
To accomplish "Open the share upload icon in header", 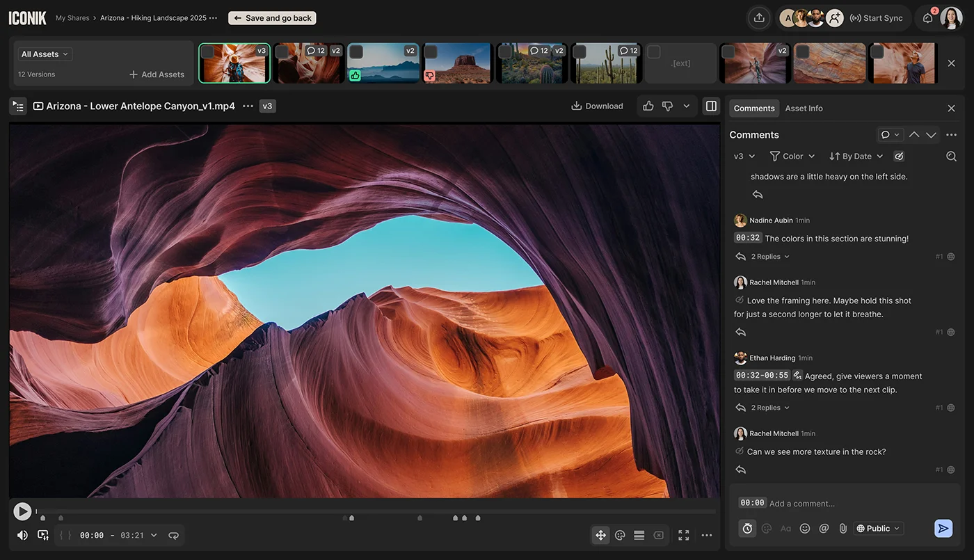I will (759, 18).
